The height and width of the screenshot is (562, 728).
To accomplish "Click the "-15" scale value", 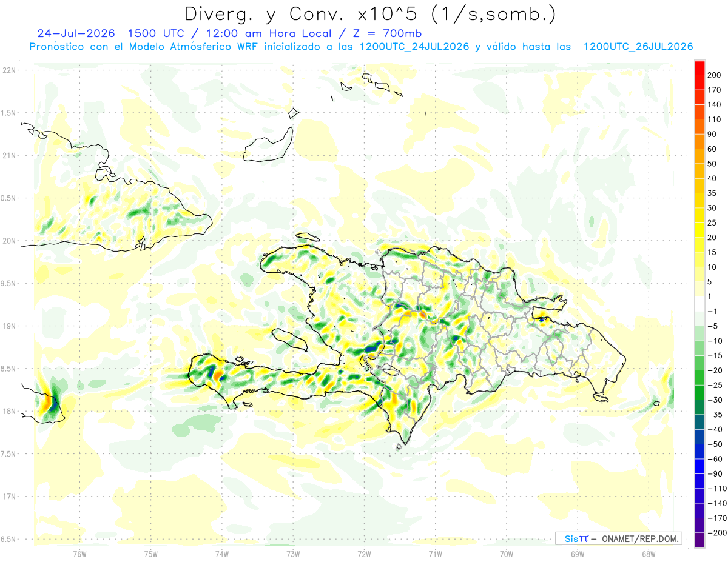I will coord(714,355).
